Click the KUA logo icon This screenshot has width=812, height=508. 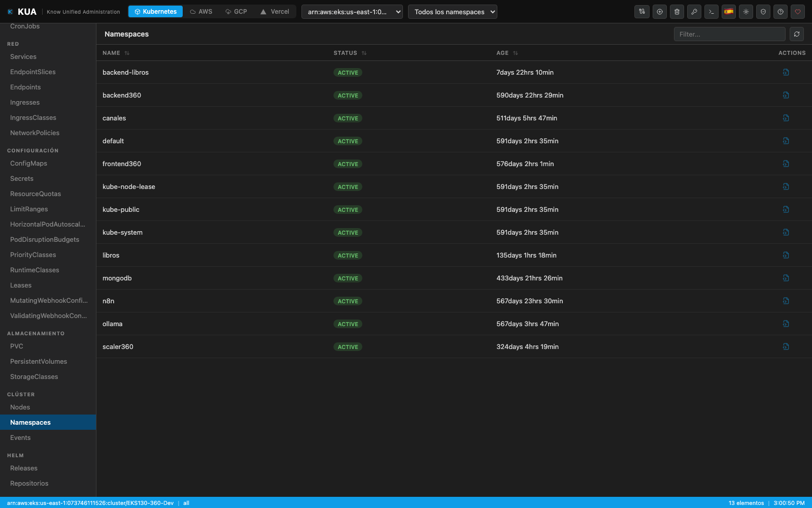(10, 12)
